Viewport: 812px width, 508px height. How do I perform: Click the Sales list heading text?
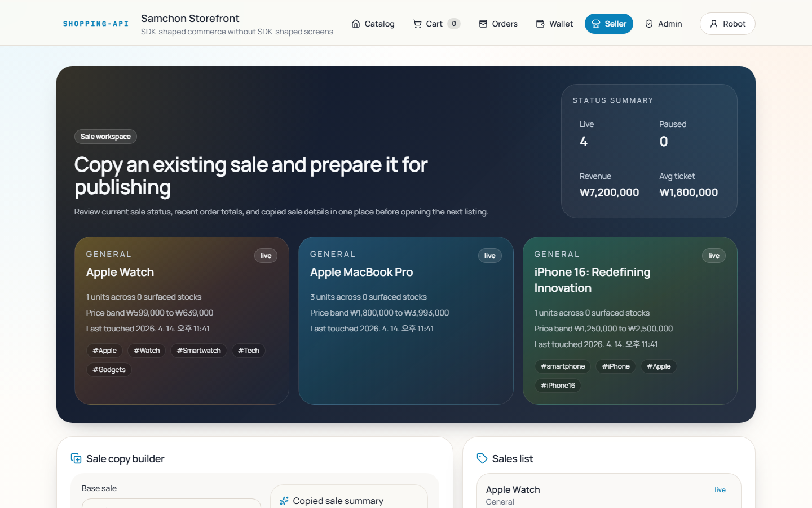pos(513,459)
